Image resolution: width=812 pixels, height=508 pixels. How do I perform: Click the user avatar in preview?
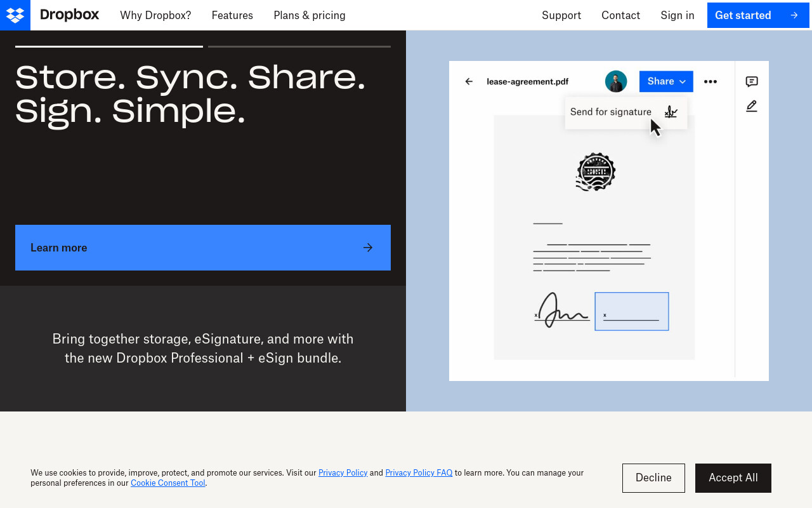tap(616, 81)
